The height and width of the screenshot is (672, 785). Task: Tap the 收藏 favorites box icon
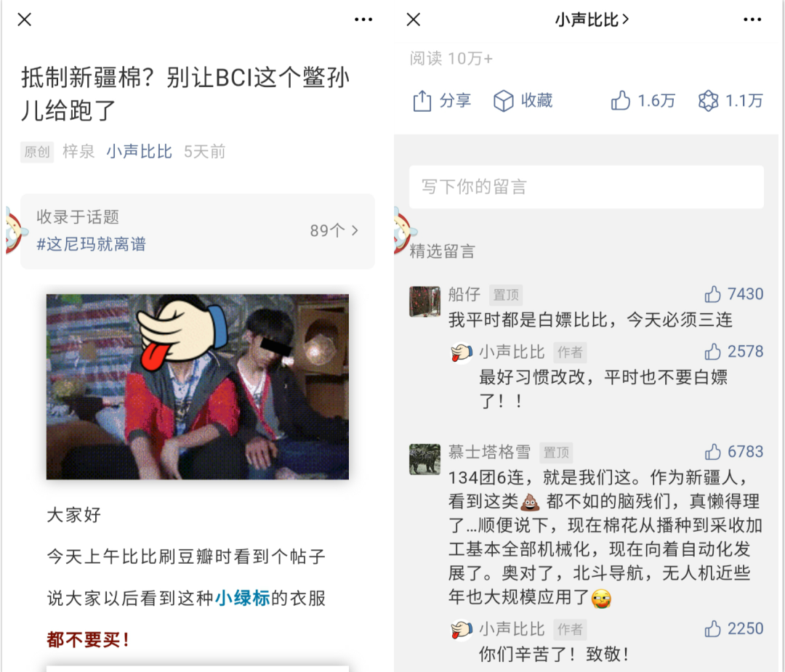point(503,101)
